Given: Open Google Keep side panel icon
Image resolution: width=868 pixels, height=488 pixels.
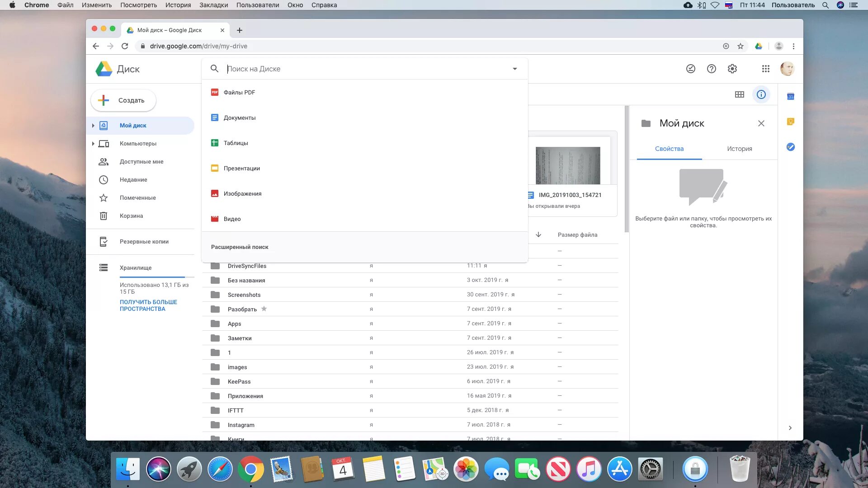Looking at the screenshot, I should coord(790,122).
